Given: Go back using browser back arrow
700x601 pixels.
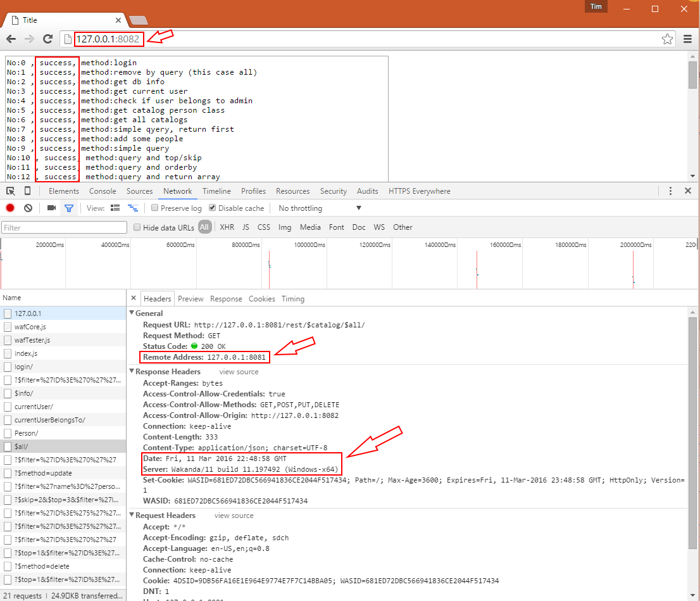Looking at the screenshot, I should pos(11,39).
